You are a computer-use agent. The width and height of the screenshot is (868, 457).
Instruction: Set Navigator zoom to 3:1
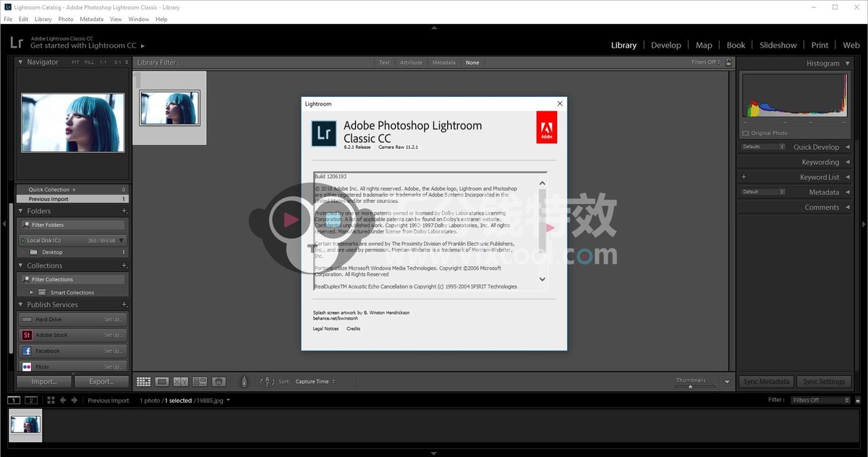point(117,62)
